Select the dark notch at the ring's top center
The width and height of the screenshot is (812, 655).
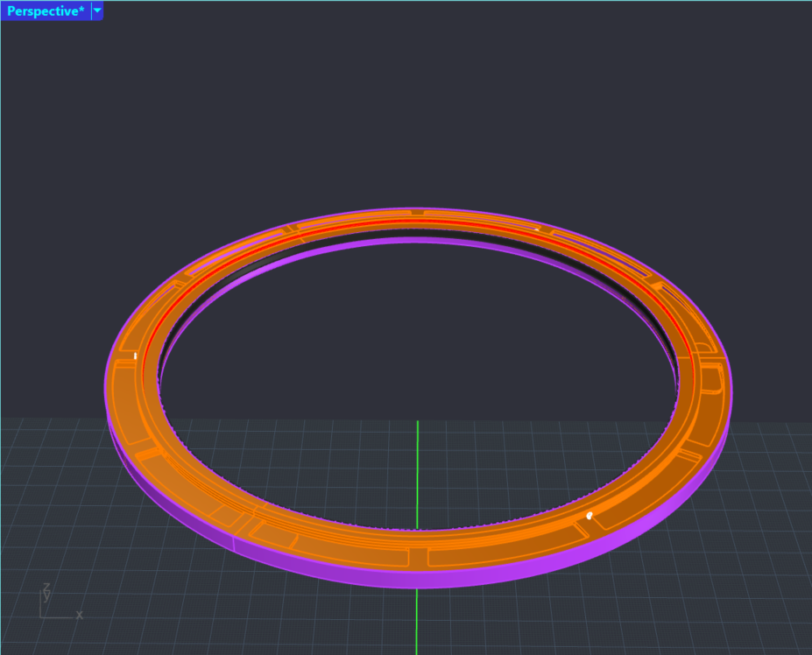(418, 212)
